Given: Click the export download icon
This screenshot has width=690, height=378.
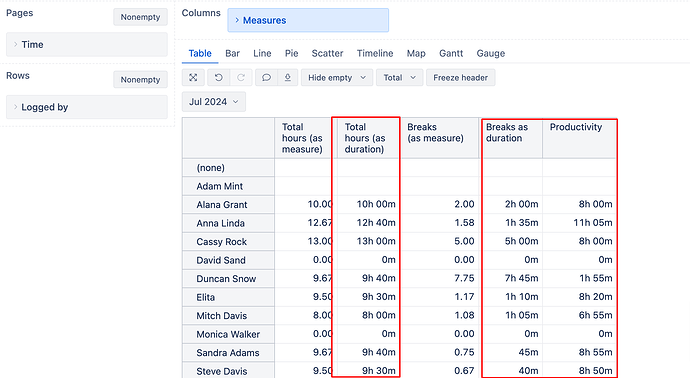Looking at the screenshot, I should 287,77.
